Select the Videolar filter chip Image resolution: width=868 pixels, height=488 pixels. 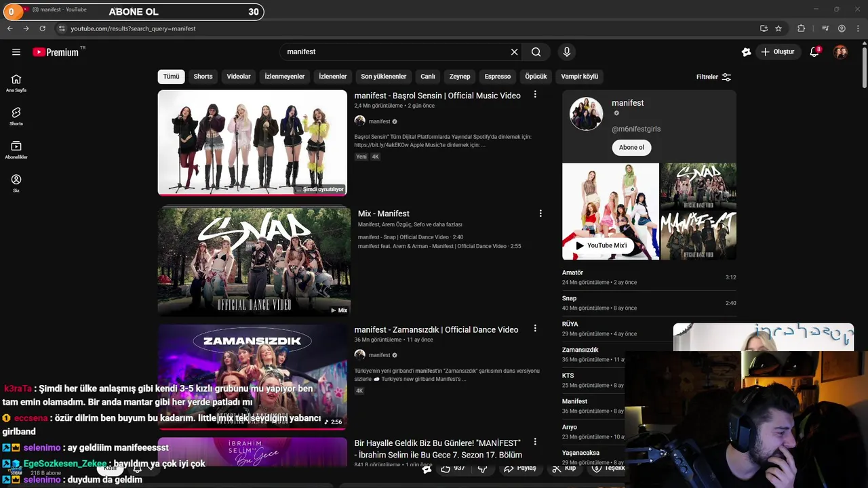[239, 77]
